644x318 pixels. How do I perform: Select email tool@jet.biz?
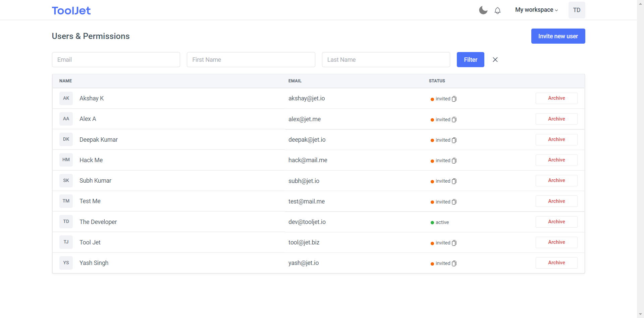coord(304,242)
